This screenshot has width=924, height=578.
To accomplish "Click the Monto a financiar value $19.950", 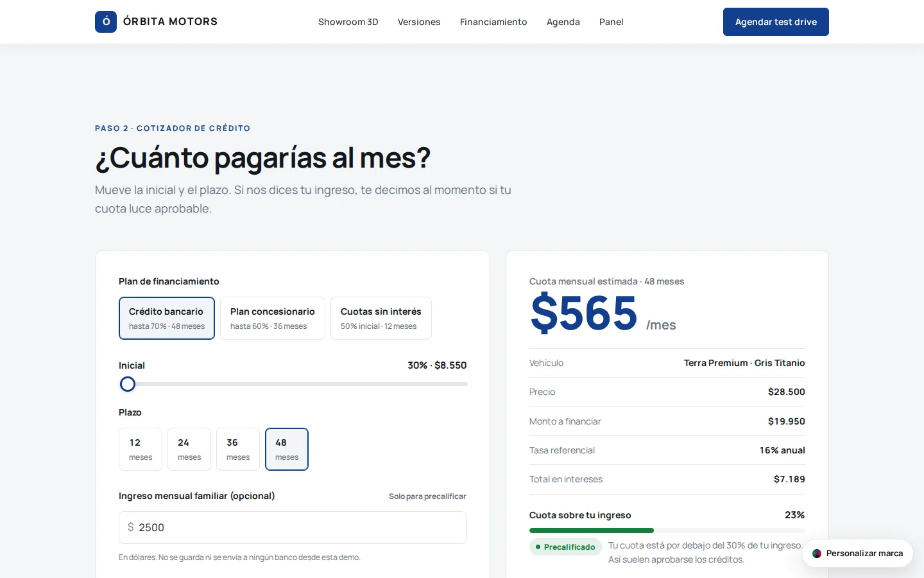I will tap(787, 421).
